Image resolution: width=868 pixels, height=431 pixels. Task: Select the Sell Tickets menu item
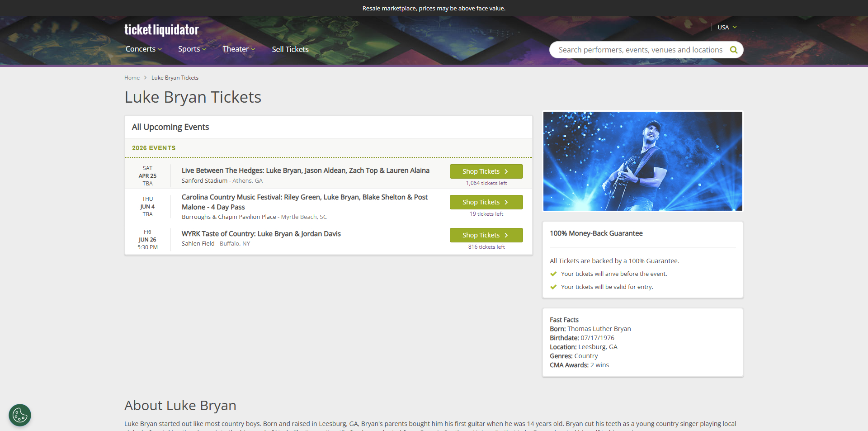click(x=290, y=49)
